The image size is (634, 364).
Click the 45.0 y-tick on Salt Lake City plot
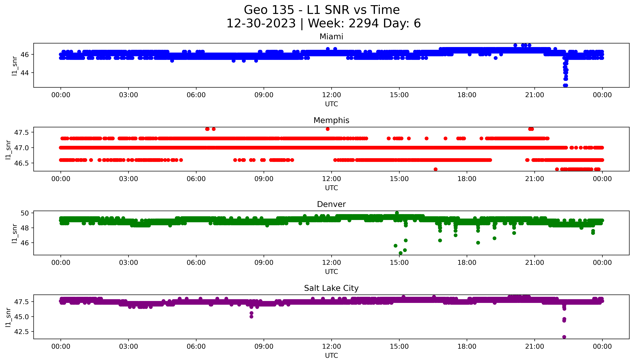tap(21, 317)
